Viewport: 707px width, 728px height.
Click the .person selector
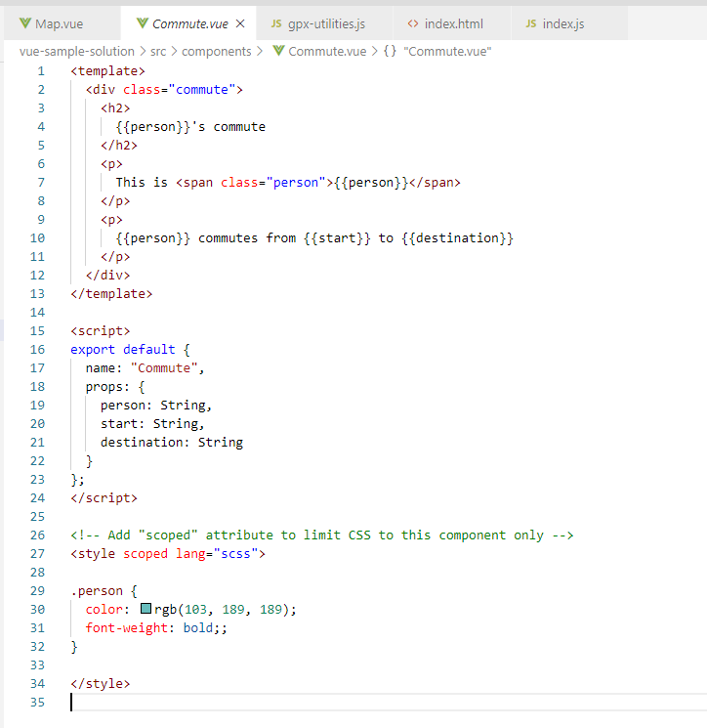pyautogui.click(x=97, y=591)
